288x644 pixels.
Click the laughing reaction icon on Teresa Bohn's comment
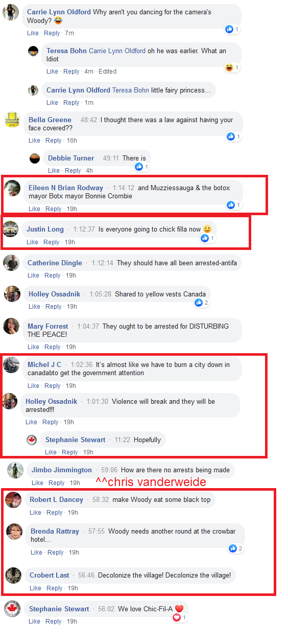tap(229, 67)
